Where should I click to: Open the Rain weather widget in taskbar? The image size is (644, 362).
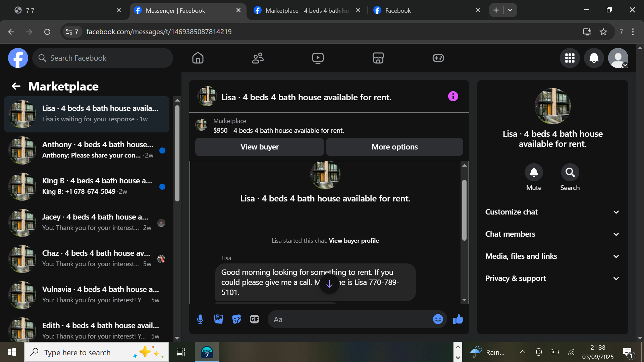pyautogui.click(x=488, y=352)
